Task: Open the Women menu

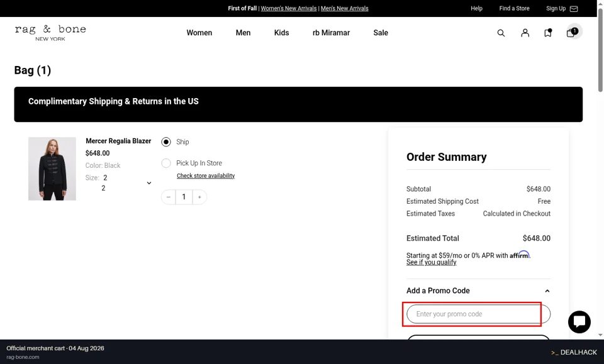Action: [x=199, y=33]
